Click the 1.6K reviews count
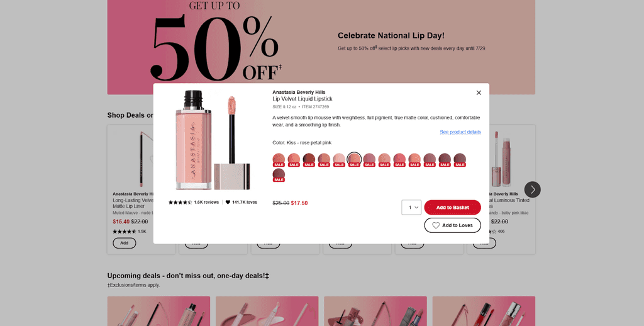Image resolution: width=644 pixels, height=326 pixels. (206, 202)
